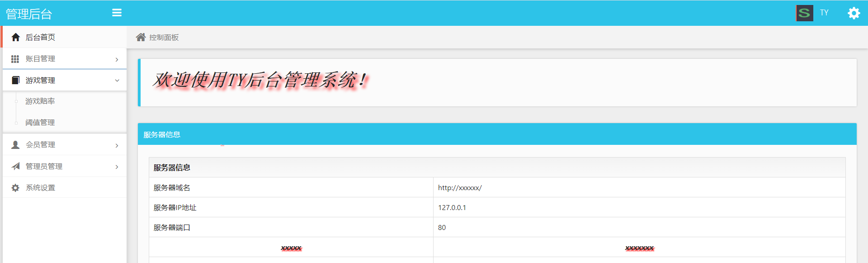Click the breadcrumb home icon
Viewport: 868px width, 263px height.
pyautogui.click(x=141, y=37)
